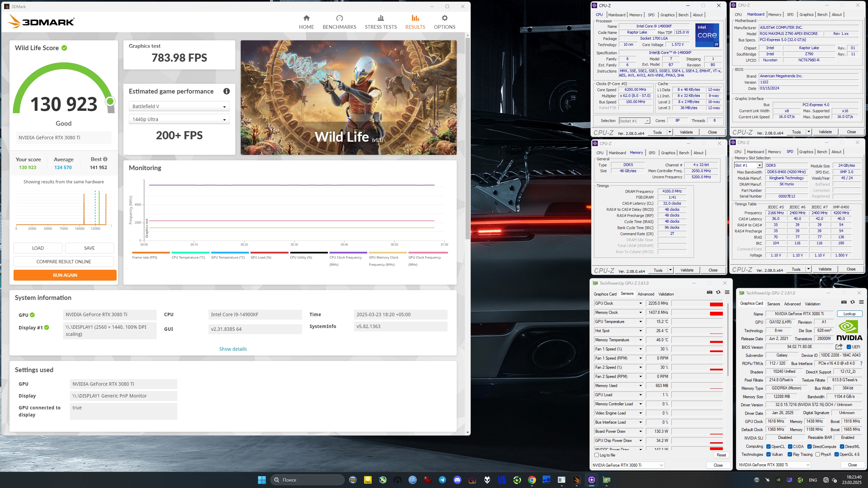
Task: Open GPU selector dropdown in GPU-Z Sensors window
Action: tap(628, 465)
